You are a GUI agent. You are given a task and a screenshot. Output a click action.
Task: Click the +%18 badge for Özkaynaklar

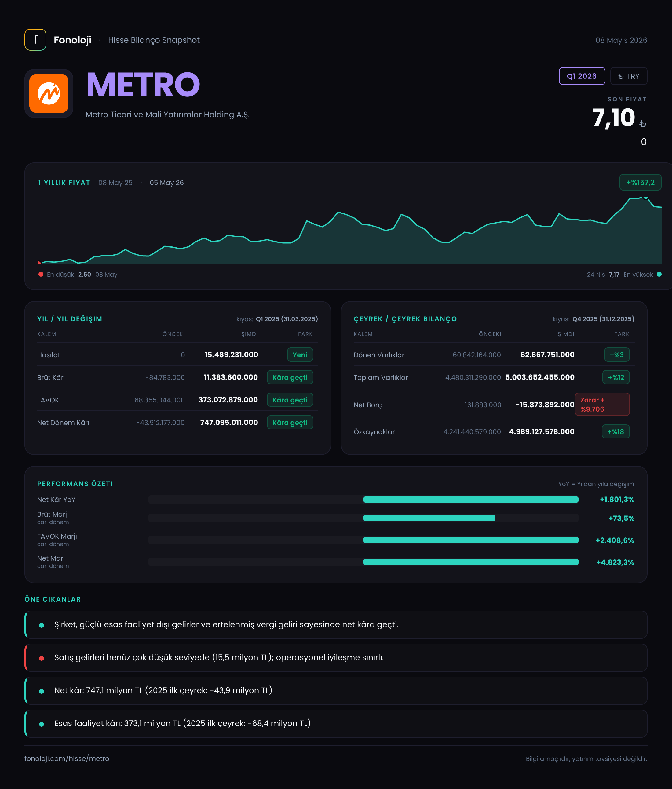point(615,431)
